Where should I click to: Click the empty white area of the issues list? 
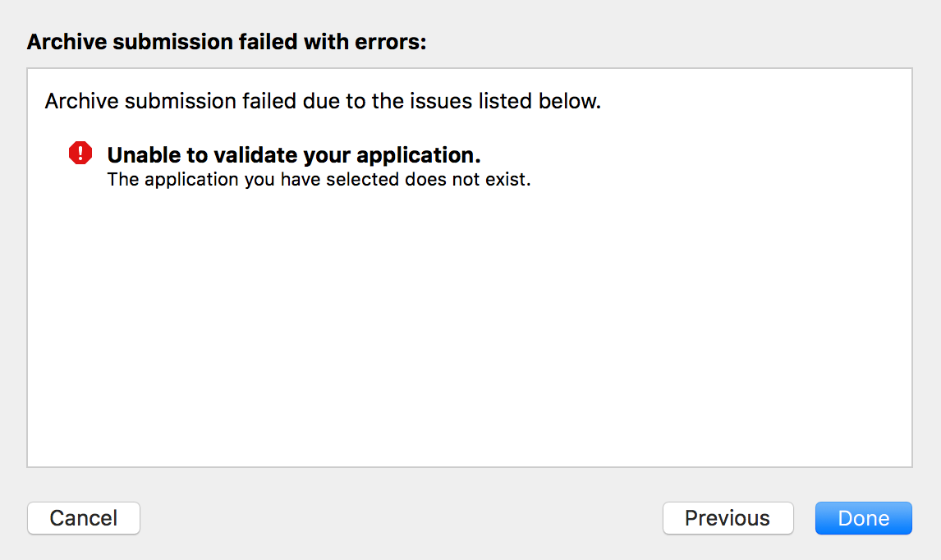[468, 328]
